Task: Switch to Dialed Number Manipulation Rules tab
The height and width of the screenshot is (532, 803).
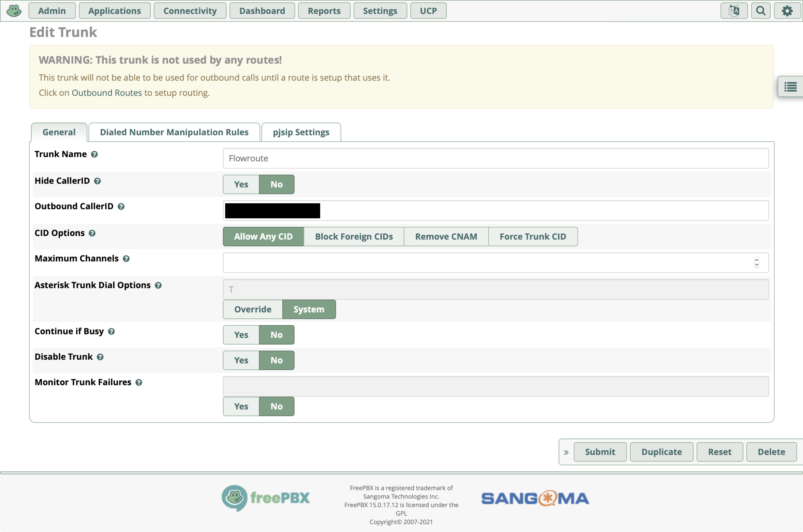Action: (x=174, y=132)
